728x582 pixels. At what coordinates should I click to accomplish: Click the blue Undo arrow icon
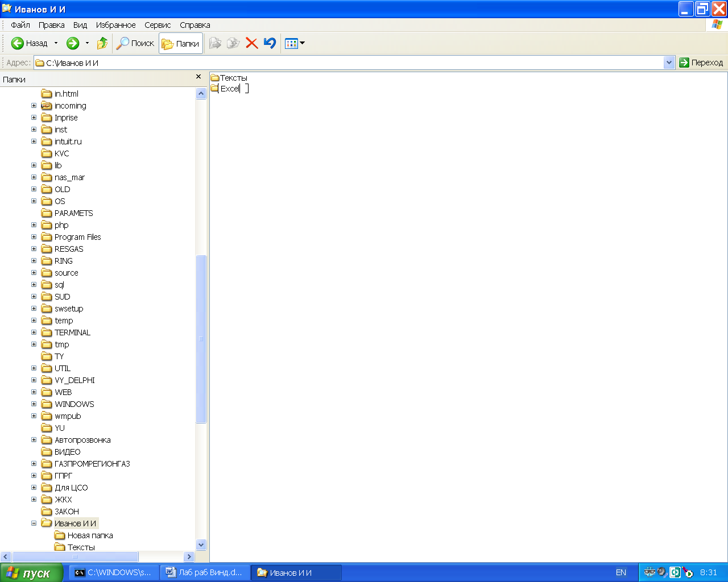click(270, 43)
